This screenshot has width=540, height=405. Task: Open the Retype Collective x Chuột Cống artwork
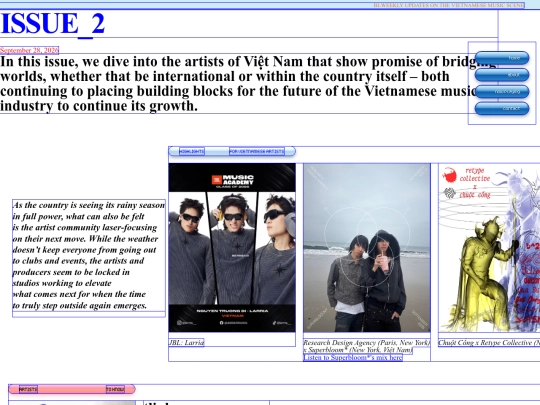tap(489, 248)
